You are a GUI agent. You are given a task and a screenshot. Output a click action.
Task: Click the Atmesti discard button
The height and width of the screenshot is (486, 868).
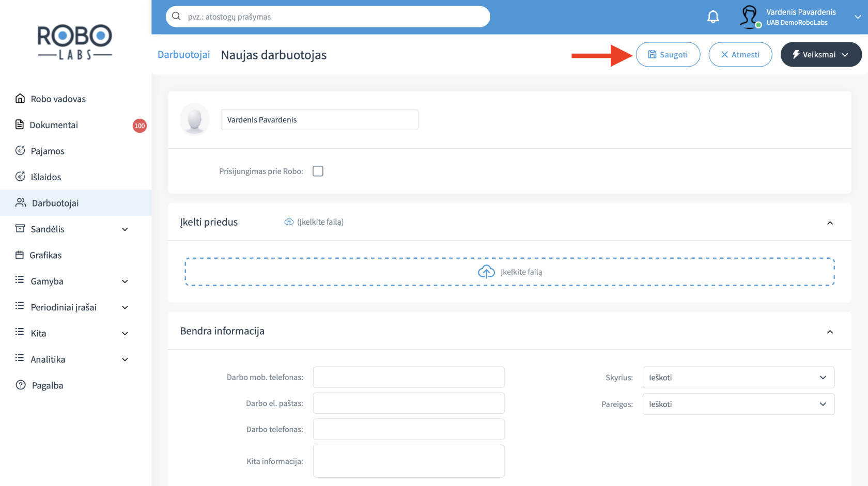740,54
